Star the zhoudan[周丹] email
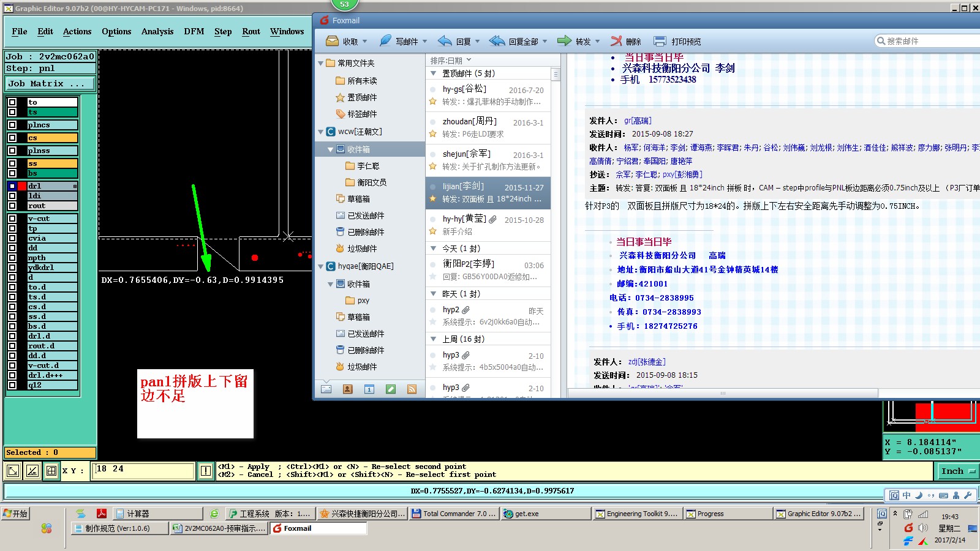Screen dimensions: 980x551 pos(433,134)
